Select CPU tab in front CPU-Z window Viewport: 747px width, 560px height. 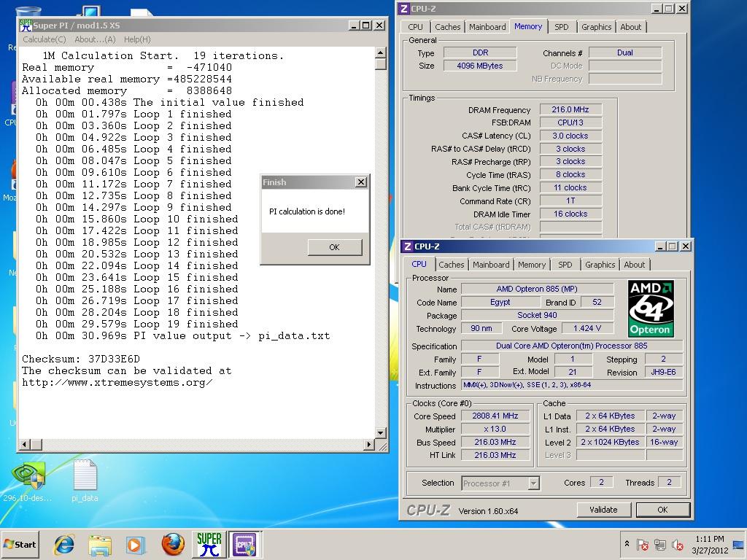419,264
